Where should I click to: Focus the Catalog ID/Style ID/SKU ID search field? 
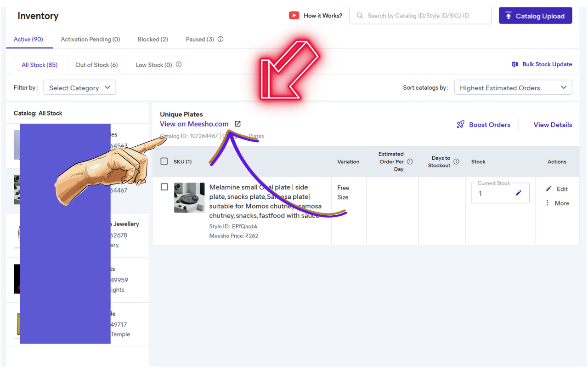420,16
